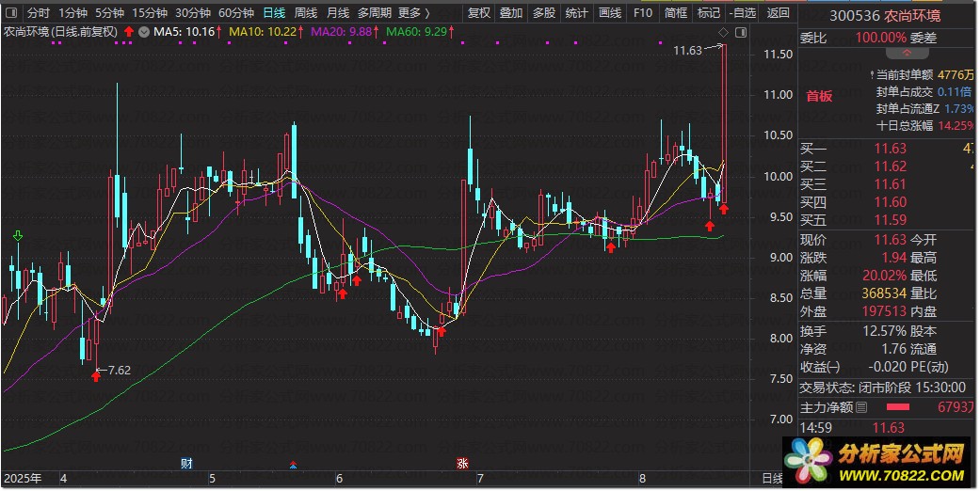Click the 2025年 time axis label
Image resolution: width=980 pixels, height=491 pixels.
(x=23, y=479)
